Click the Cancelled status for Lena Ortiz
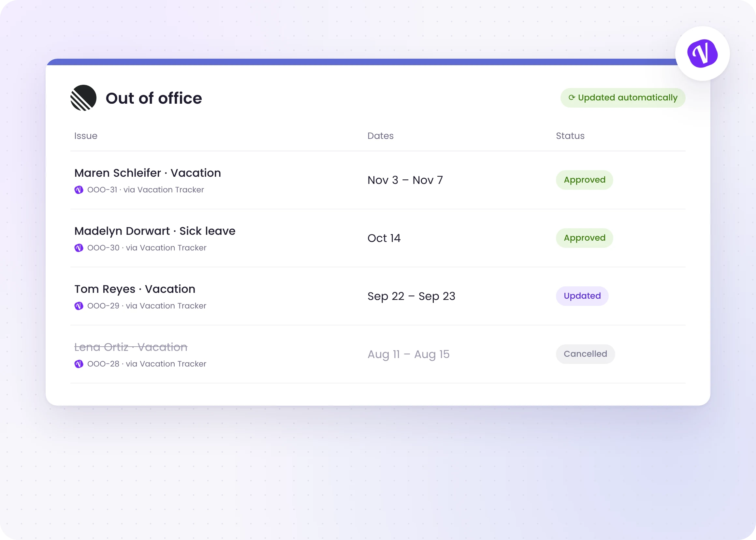This screenshot has width=756, height=540. tap(585, 354)
